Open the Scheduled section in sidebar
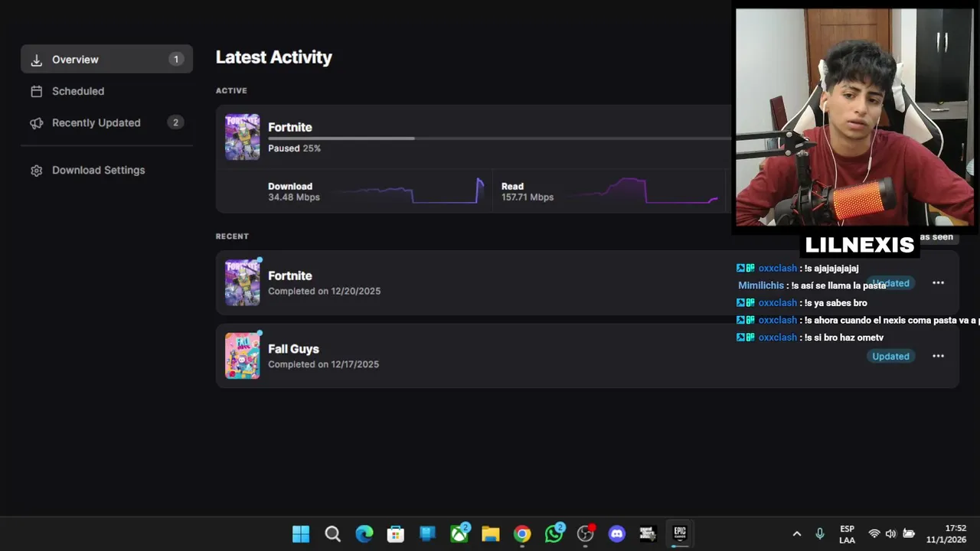The height and width of the screenshot is (551, 980). 106,91
